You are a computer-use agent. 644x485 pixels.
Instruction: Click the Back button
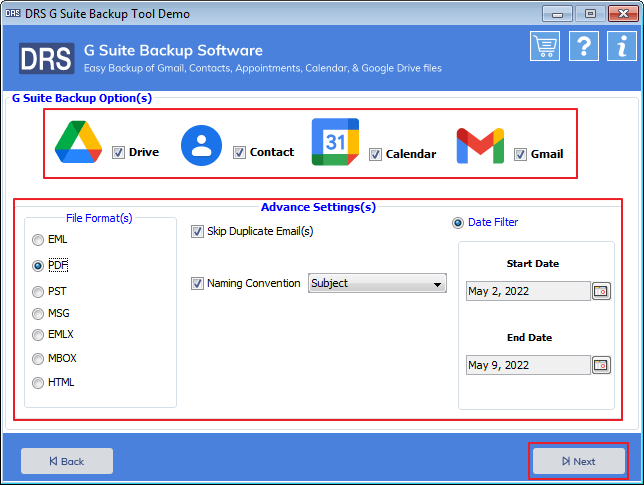pos(67,461)
